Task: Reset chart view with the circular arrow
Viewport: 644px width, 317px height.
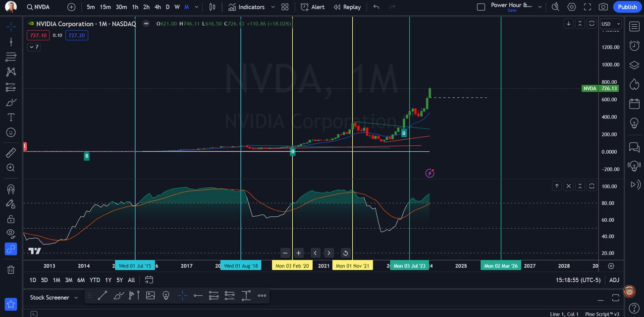Action: tap(345, 253)
